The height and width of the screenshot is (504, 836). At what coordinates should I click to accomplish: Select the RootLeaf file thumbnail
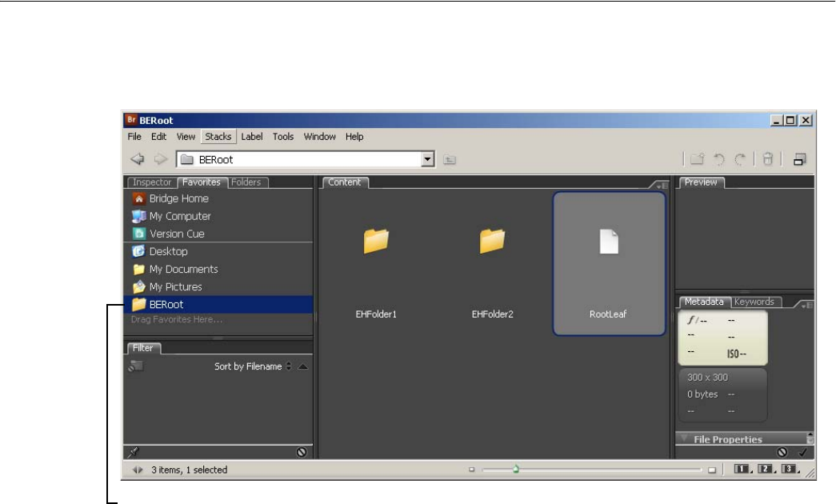coord(609,264)
